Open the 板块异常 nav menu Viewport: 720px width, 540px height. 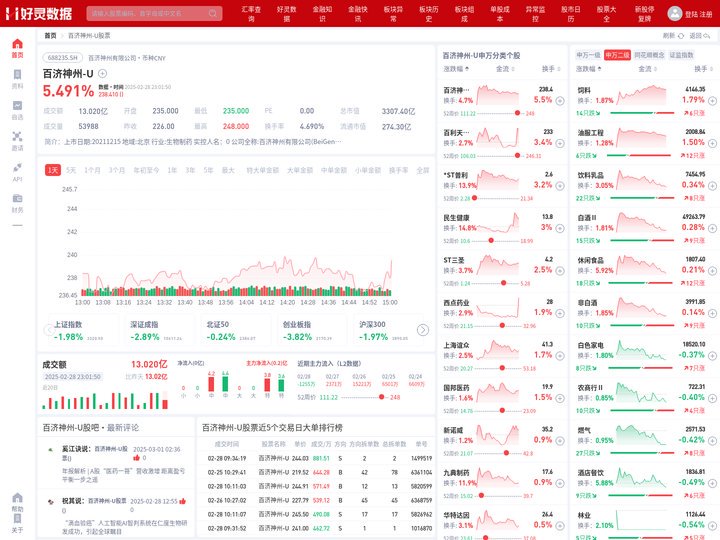(x=393, y=13)
